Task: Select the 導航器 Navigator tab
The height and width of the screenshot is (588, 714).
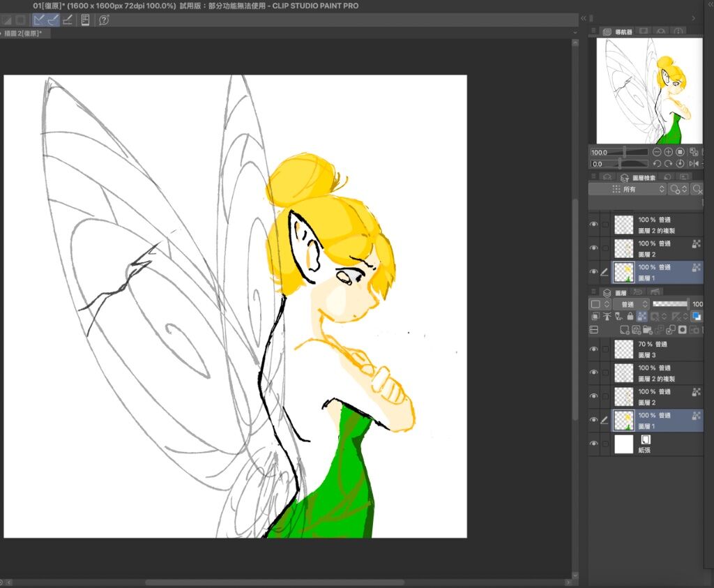Action: [618, 31]
